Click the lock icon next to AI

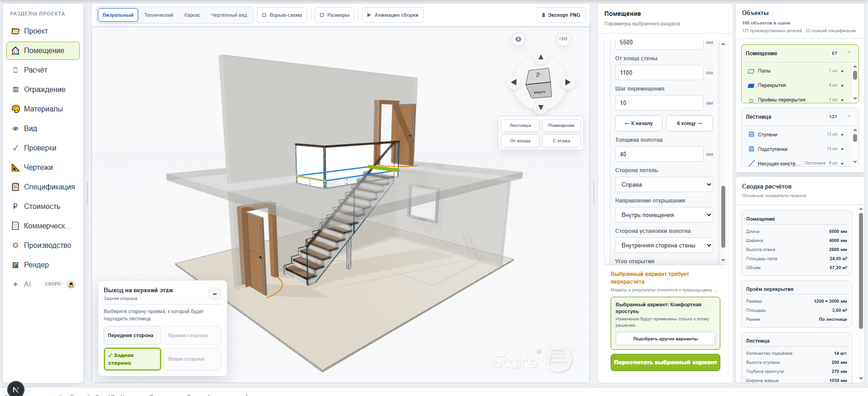(x=71, y=285)
